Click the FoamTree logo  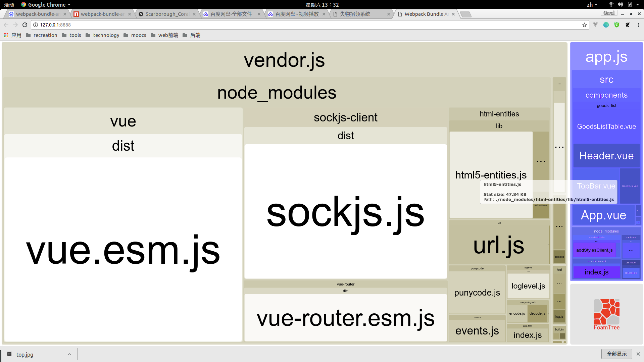point(606,314)
